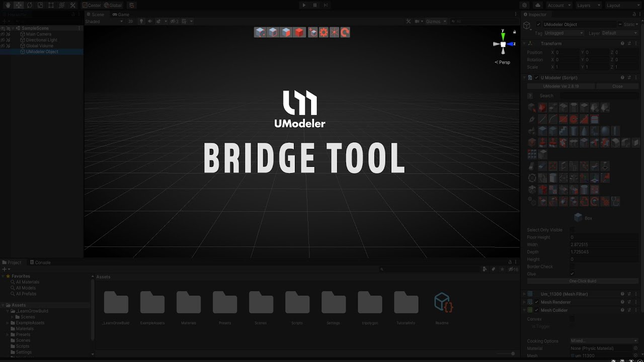Viewport: 644px width, 362px height.
Task: Select UModeler vertex mode cube icon
Action: (260, 32)
